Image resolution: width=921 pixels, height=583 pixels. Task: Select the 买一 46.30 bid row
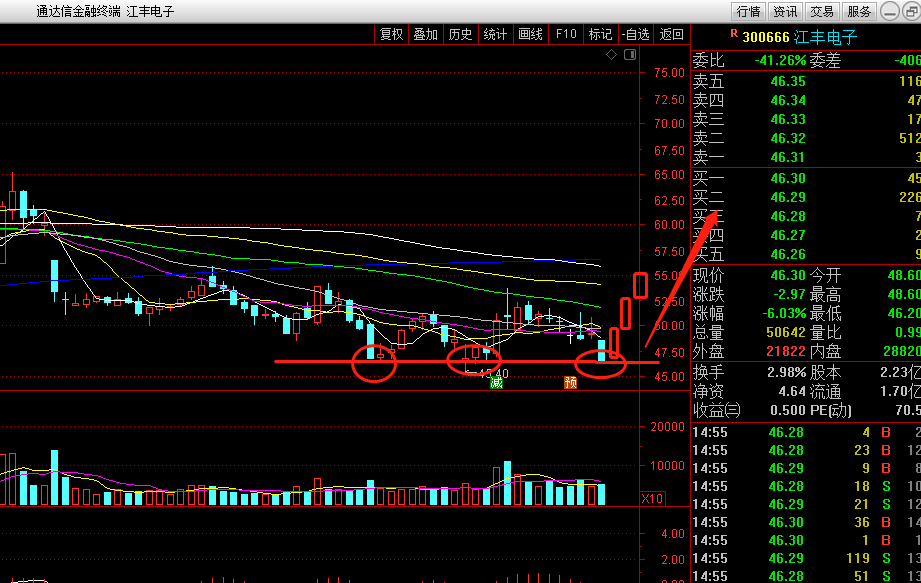point(806,178)
